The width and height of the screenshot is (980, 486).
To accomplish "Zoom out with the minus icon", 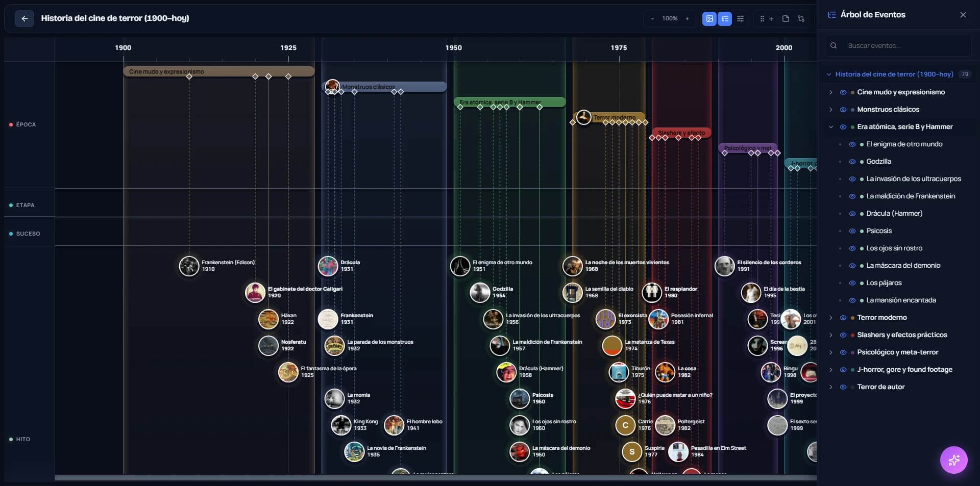I will point(652,18).
